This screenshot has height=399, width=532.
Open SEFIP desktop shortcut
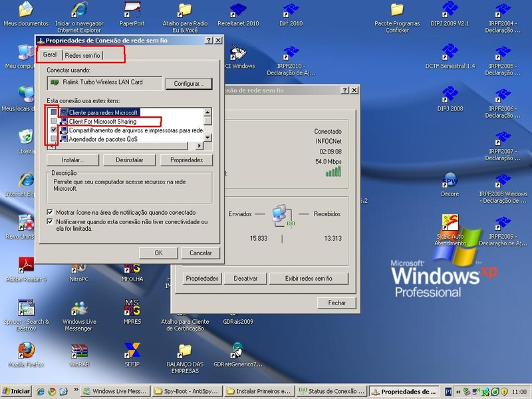[x=132, y=356]
